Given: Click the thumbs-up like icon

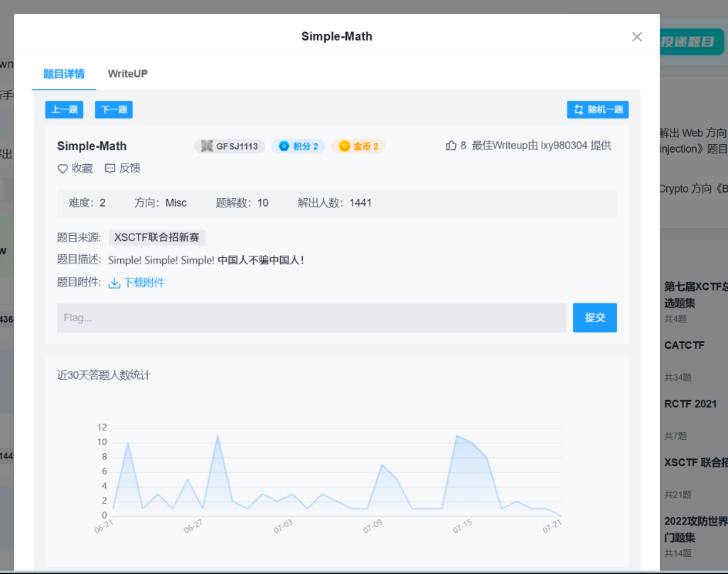Looking at the screenshot, I should coord(451,146).
